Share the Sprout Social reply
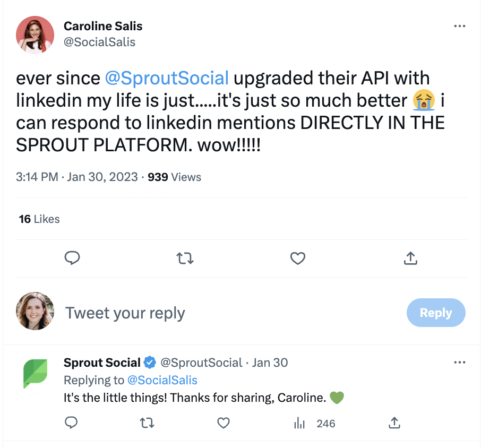Viewport: 481px width, 448px height. (394, 423)
